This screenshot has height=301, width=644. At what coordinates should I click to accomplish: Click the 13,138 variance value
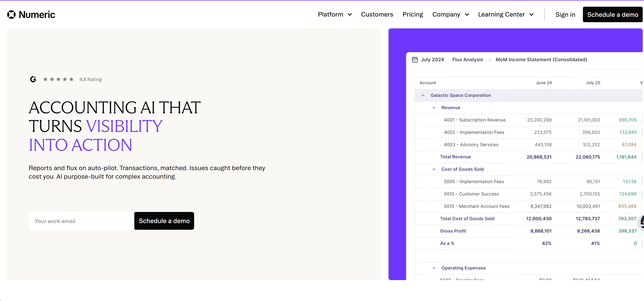(x=630, y=182)
